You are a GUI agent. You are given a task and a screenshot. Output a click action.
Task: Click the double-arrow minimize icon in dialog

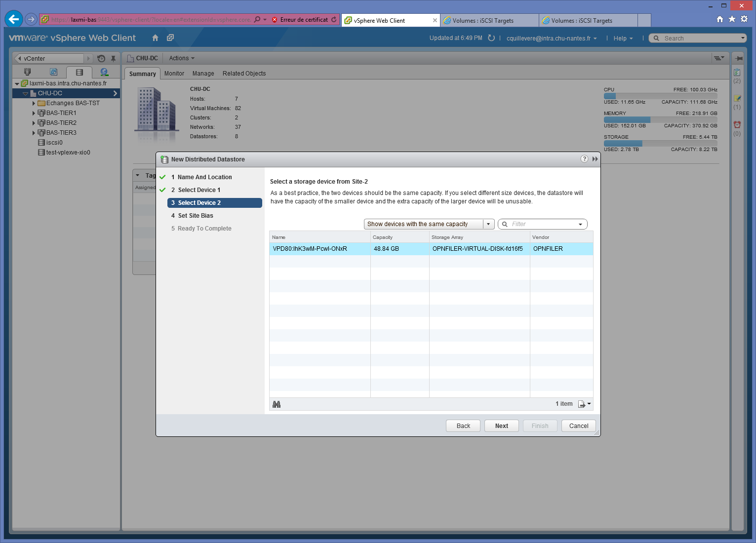pos(595,159)
